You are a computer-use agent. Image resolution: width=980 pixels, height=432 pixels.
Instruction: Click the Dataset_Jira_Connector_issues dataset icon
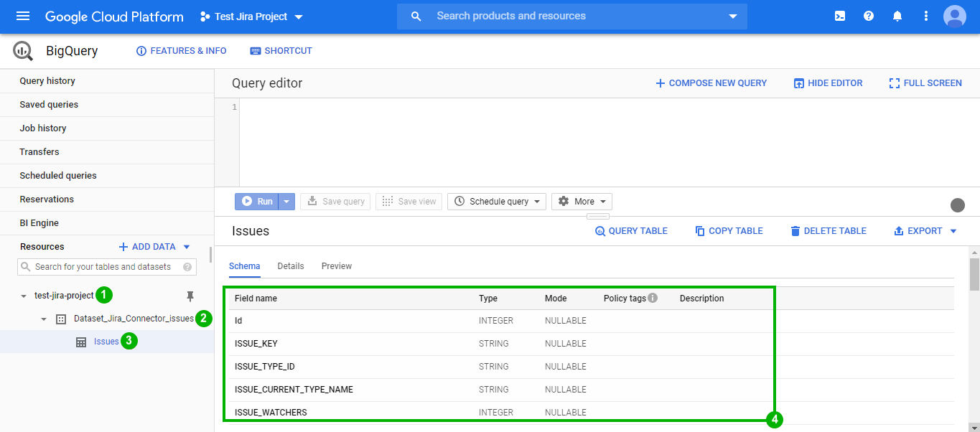(x=61, y=318)
